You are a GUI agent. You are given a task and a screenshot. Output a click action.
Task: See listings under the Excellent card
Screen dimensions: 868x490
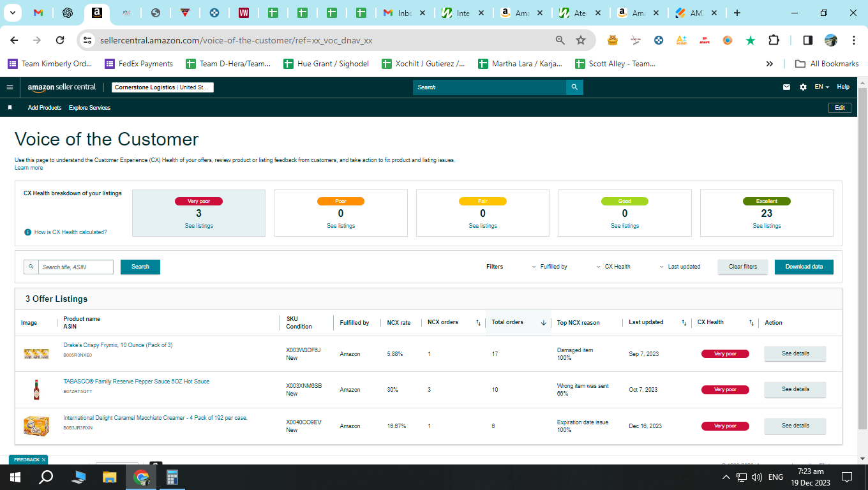coord(767,226)
